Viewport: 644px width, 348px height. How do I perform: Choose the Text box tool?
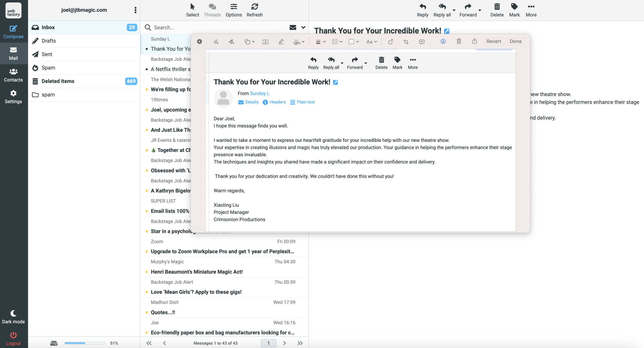coord(265,42)
